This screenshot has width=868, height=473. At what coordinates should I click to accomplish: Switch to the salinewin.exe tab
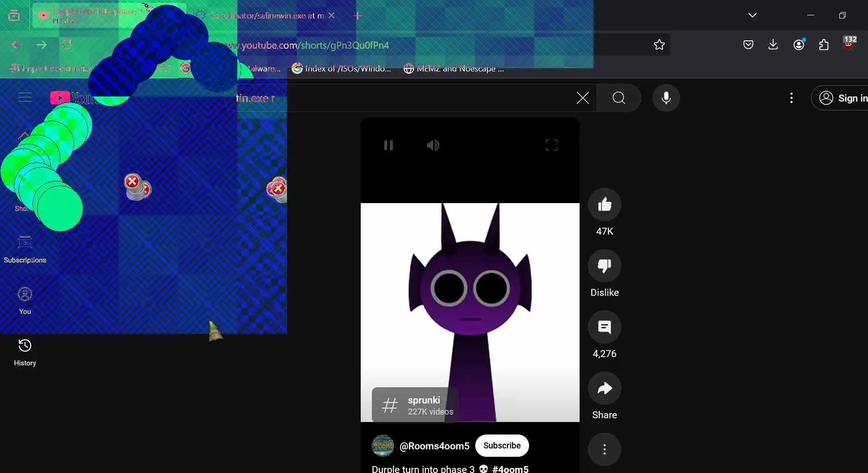[x=265, y=16]
